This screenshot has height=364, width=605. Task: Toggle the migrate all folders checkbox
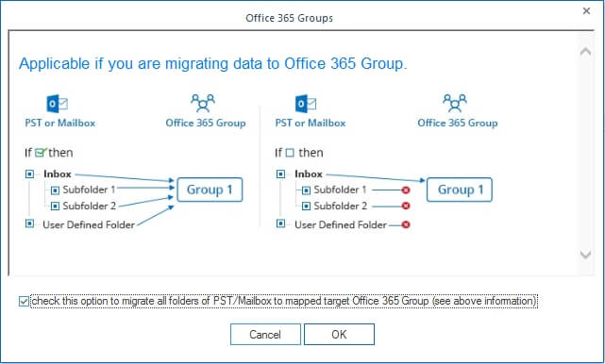24,301
